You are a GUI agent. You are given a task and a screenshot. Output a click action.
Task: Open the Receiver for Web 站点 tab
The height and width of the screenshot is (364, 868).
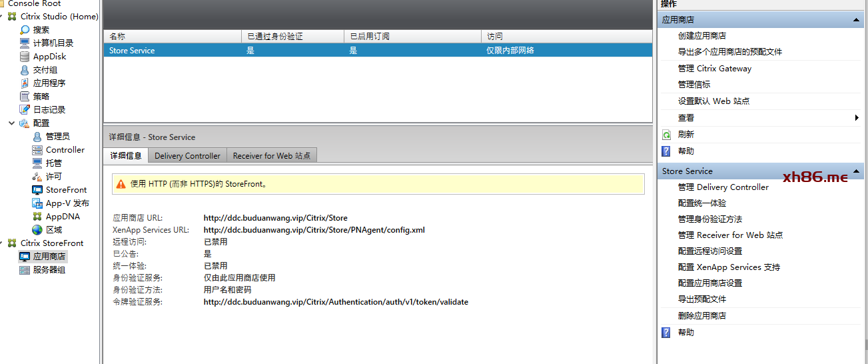click(x=272, y=155)
